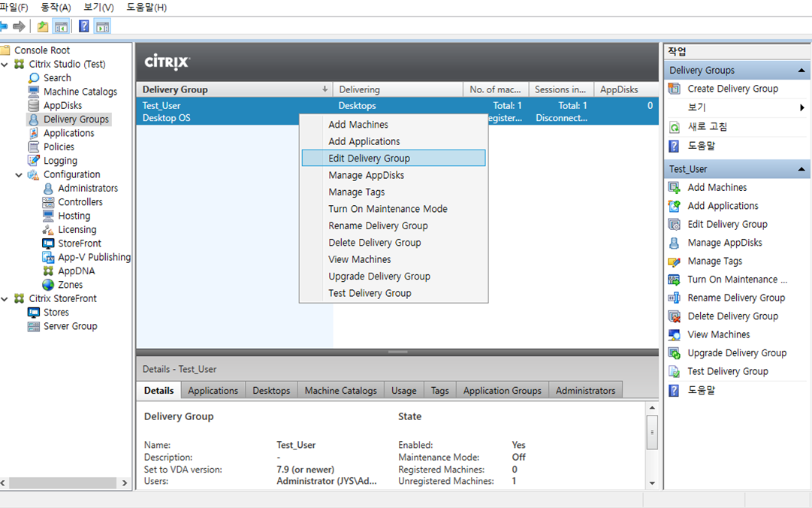This screenshot has height=508, width=812.
Task: Collapse the Delivery Groups actions section
Action: [801, 70]
